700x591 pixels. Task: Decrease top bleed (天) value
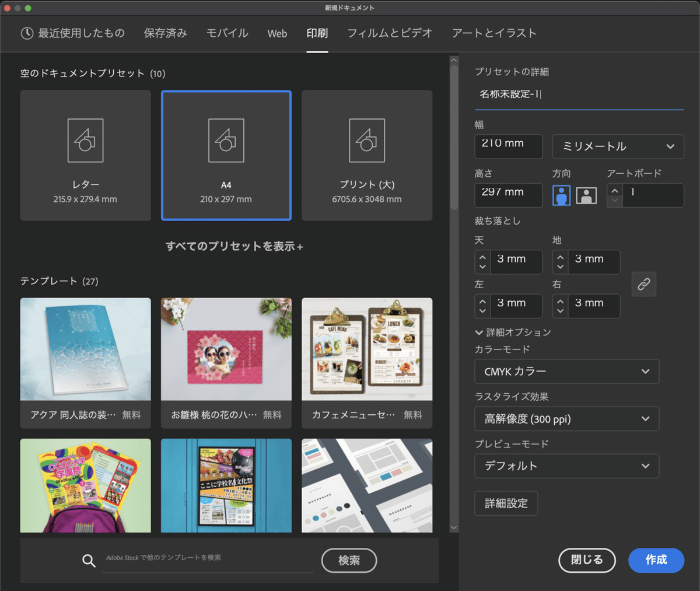[x=482, y=267]
